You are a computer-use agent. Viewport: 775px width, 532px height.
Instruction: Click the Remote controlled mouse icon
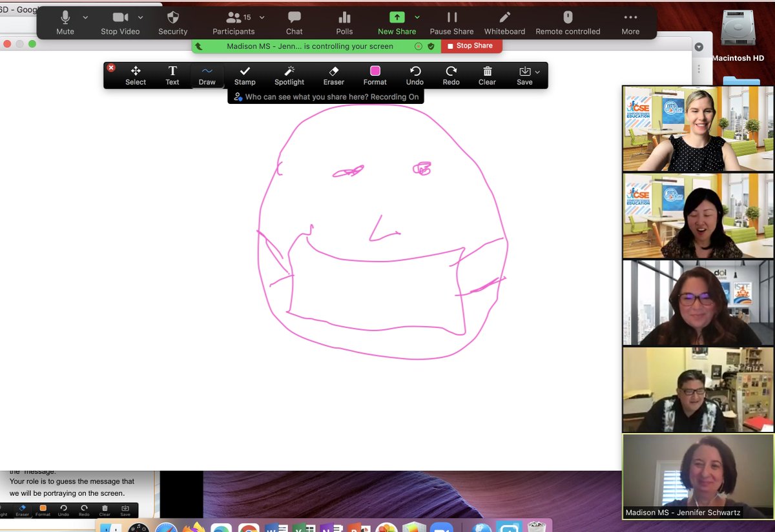(x=568, y=23)
